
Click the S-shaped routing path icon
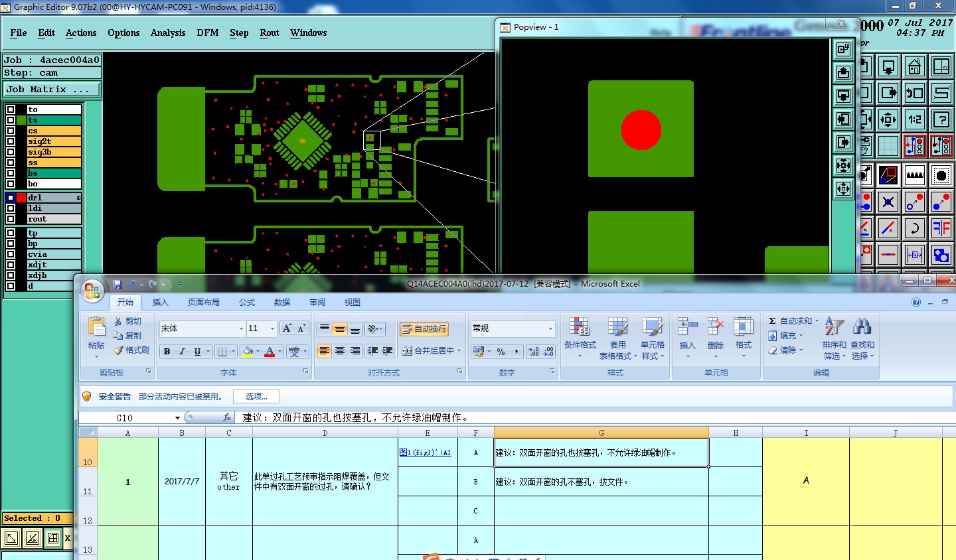[941, 93]
